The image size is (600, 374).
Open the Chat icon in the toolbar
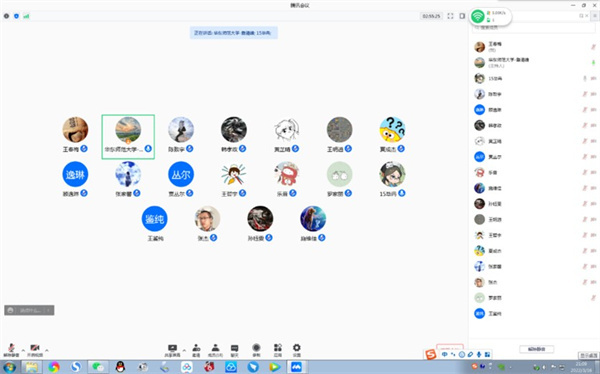pyautogui.click(x=235, y=350)
